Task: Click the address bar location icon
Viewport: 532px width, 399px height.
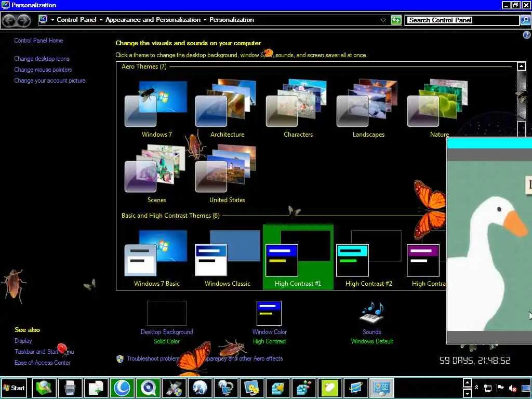Action: [43, 20]
